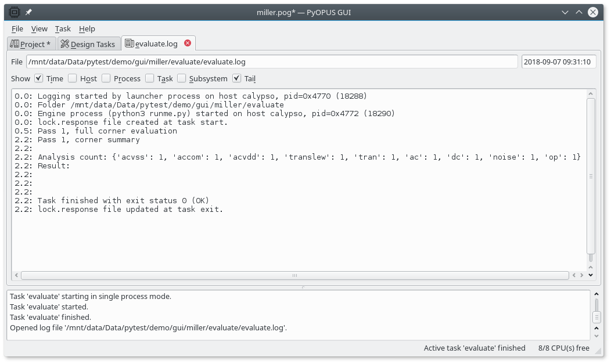Disable the Time checkbox
Image resolution: width=611 pixels, height=364 pixels.
[x=39, y=78]
